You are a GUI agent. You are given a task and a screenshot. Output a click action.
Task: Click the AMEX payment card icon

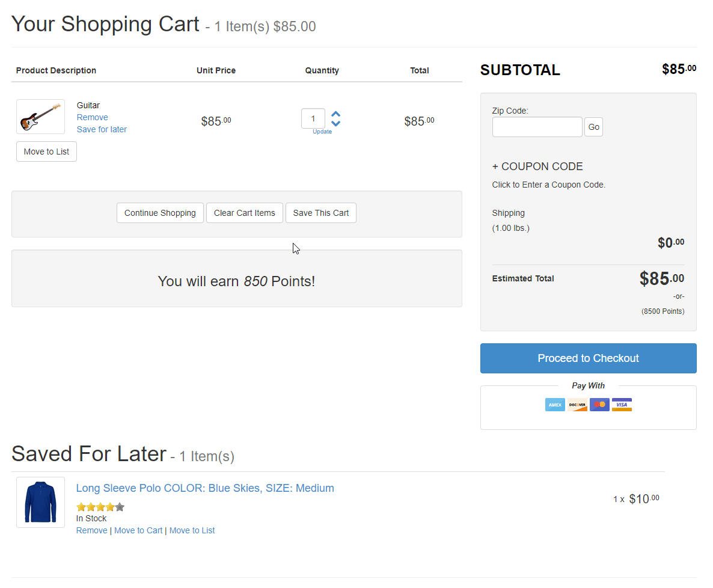tap(555, 405)
